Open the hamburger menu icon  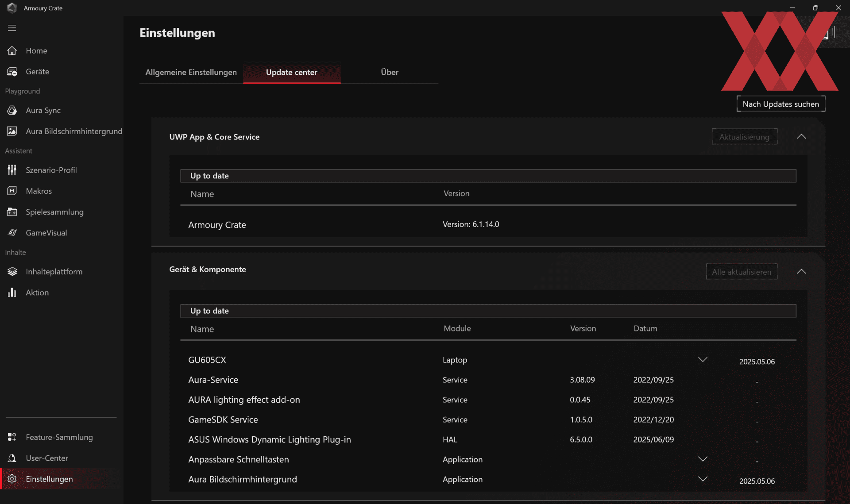[12, 28]
